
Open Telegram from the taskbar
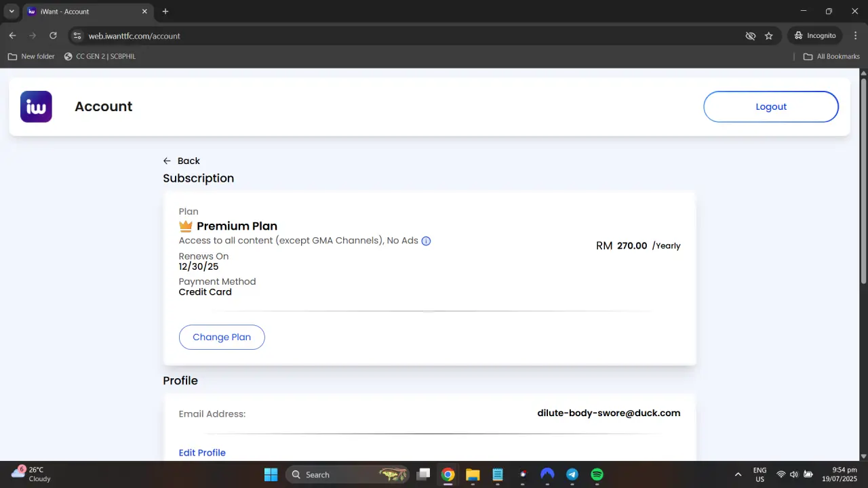tap(572, 474)
